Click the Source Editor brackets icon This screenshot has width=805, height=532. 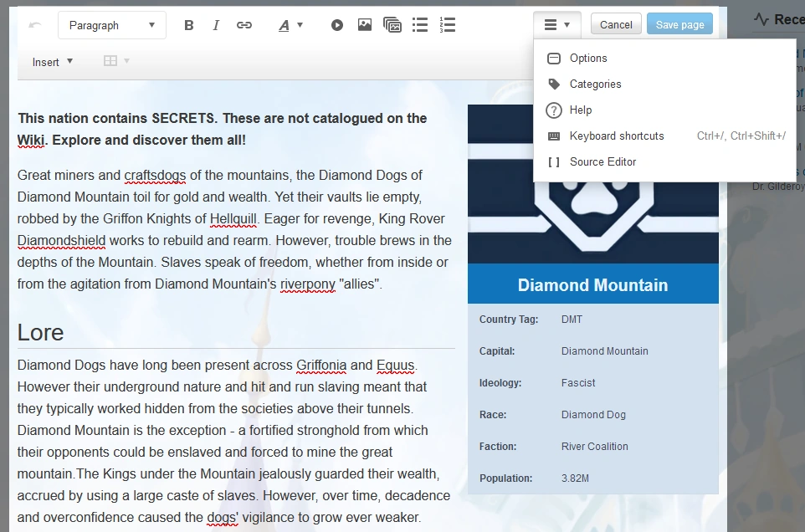554,162
